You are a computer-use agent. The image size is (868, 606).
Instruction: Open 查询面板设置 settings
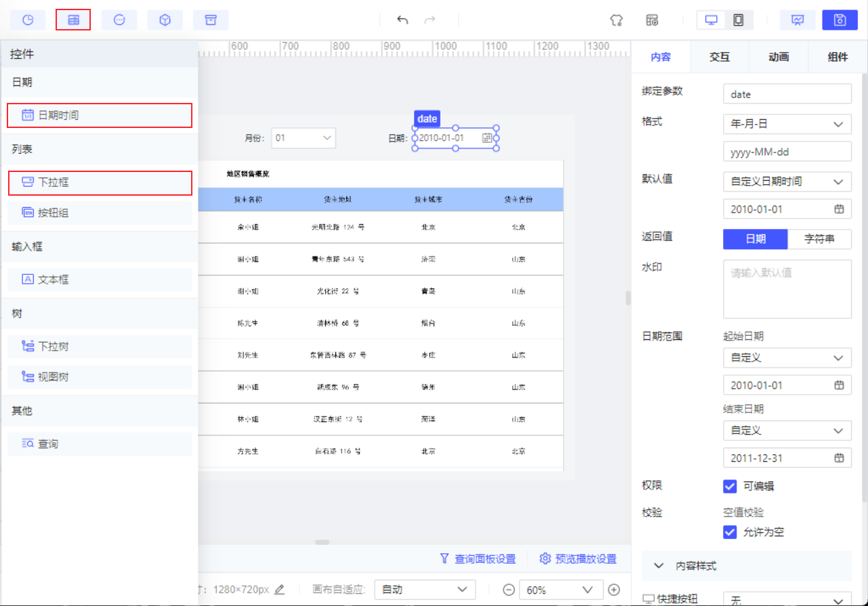(478, 559)
